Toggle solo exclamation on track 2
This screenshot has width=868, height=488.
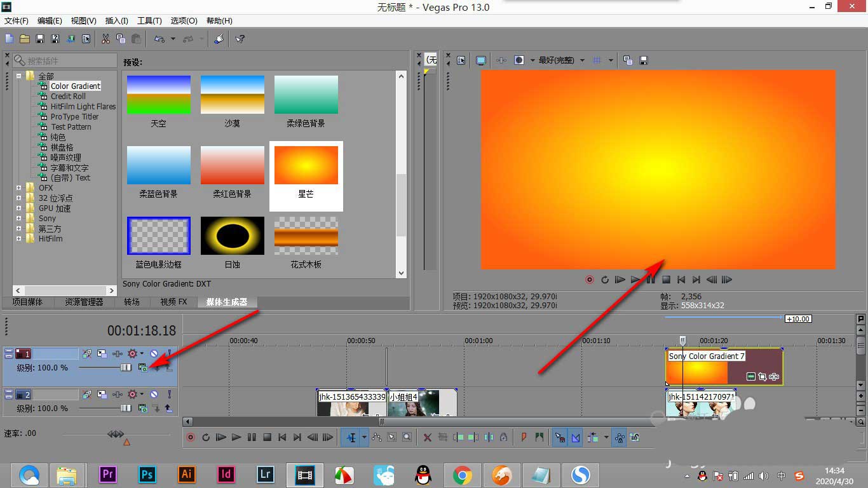click(169, 394)
